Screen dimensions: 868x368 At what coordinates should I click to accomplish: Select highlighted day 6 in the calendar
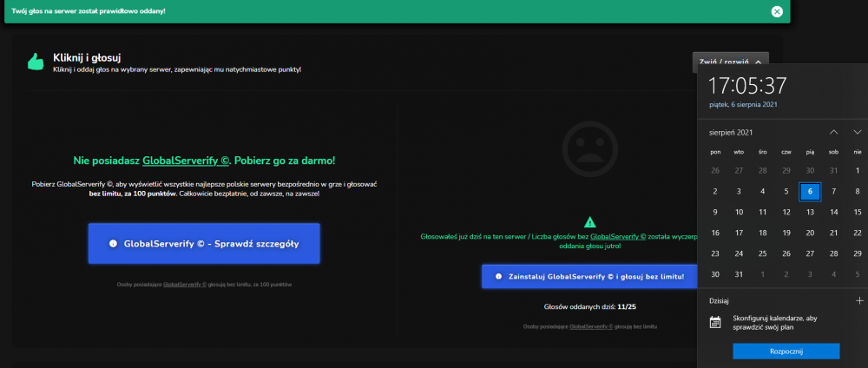click(810, 192)
